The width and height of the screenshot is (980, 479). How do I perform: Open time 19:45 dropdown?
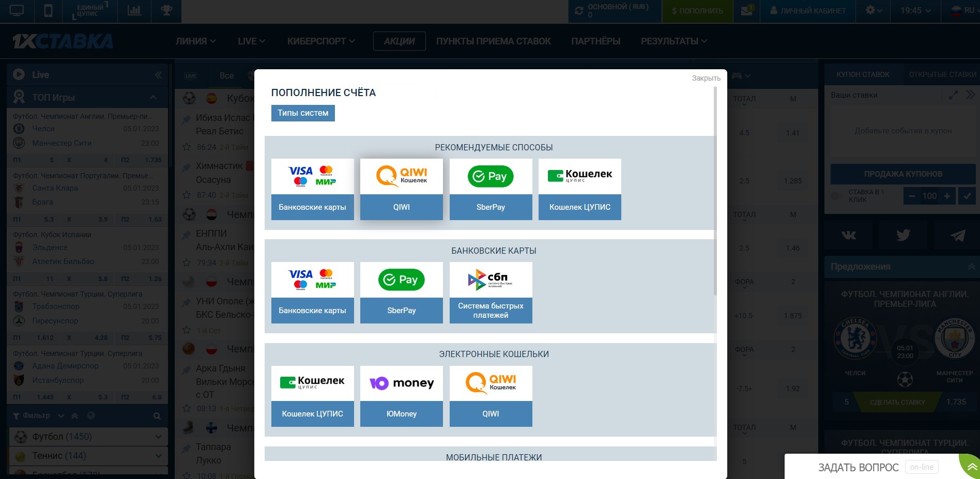click(x=915, y=11)
